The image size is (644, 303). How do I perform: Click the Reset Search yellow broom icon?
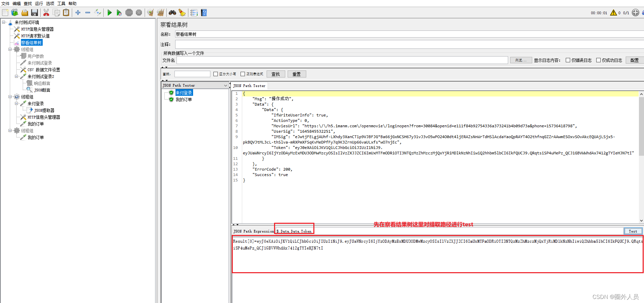coord(182,13)
